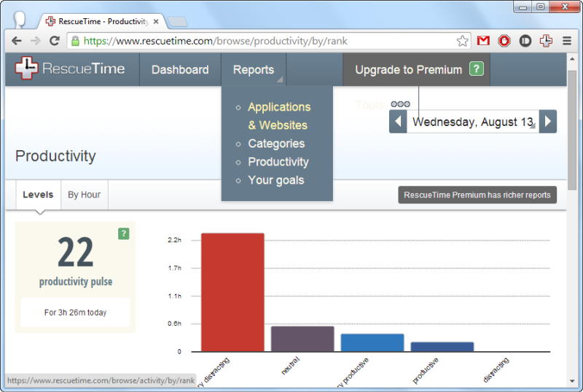Open the Chrome hamburger menu
Screen dimensions: 583x392
567,41
